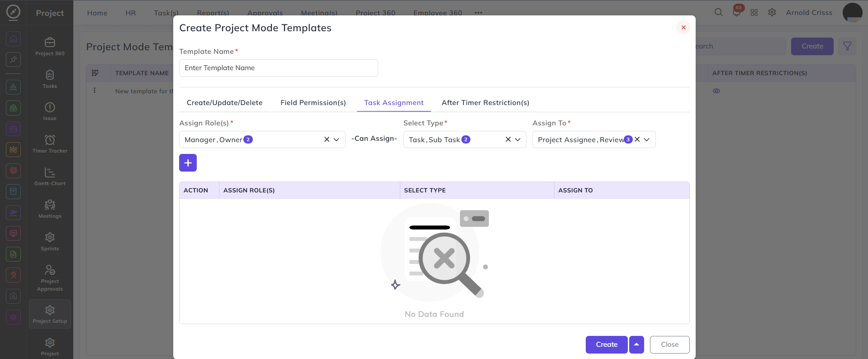Open Timer Tracker in sidebar

click(50, 144)
